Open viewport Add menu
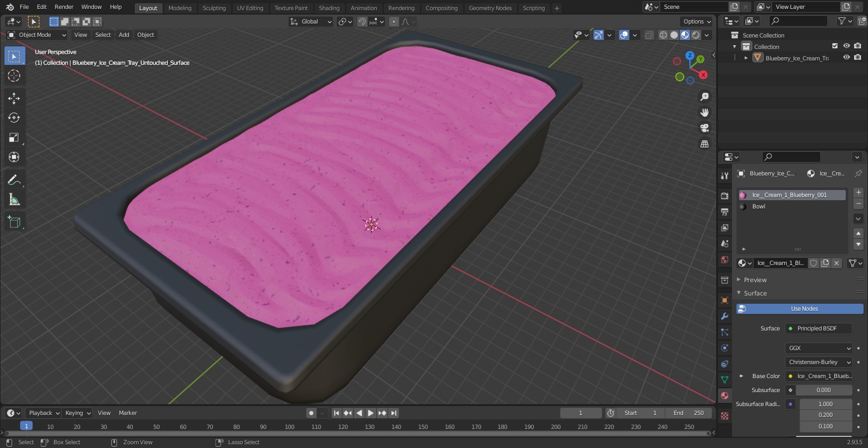This screenshot has height=448, width=868. 124,35
